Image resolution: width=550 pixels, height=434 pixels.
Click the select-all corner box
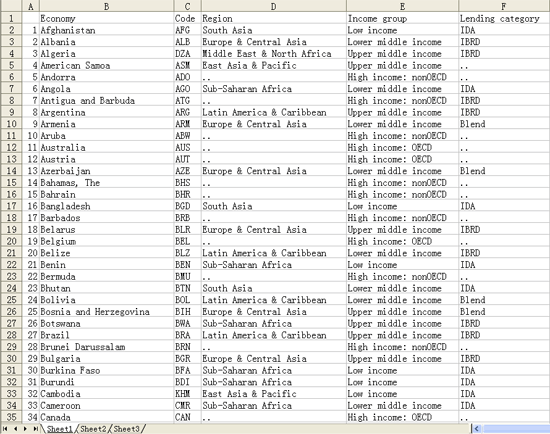tap(11, 6)
